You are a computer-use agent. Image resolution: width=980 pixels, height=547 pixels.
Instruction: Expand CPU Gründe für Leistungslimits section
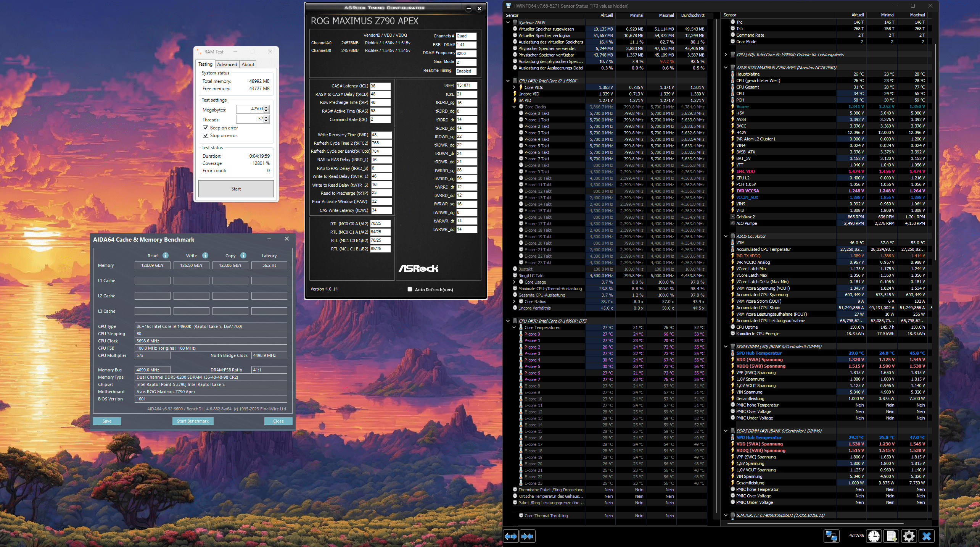click(726, 55)
